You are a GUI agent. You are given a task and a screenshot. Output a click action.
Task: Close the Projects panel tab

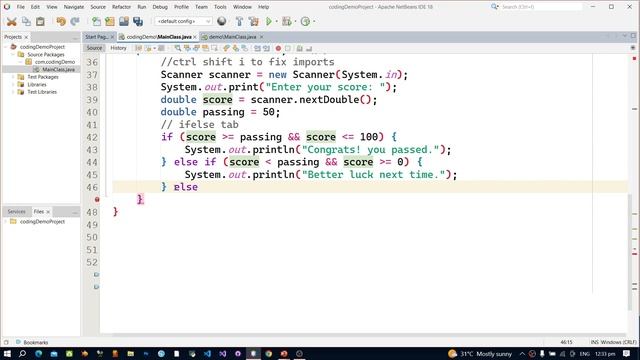tap(27, 37)
